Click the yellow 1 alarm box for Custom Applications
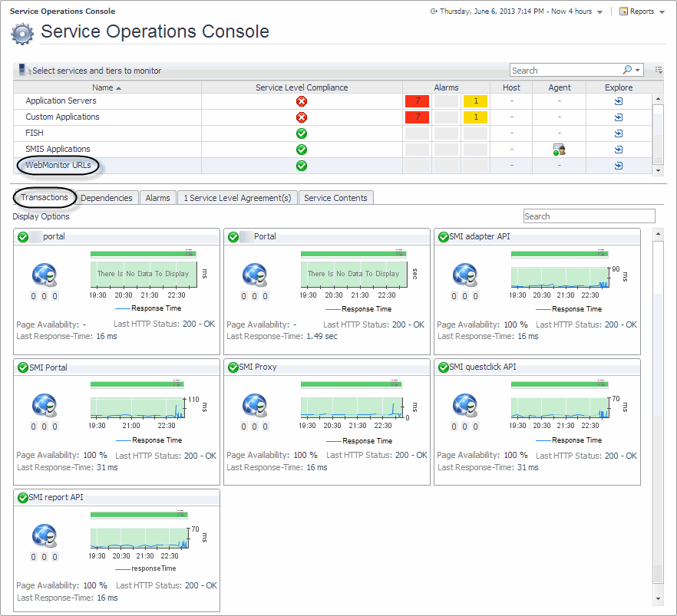 (475, 117)
